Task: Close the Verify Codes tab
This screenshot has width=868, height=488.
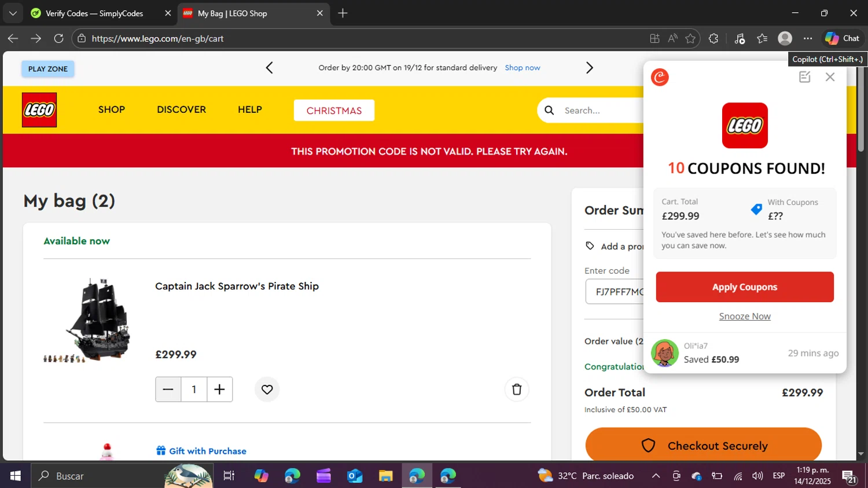Action: [168, 13]
